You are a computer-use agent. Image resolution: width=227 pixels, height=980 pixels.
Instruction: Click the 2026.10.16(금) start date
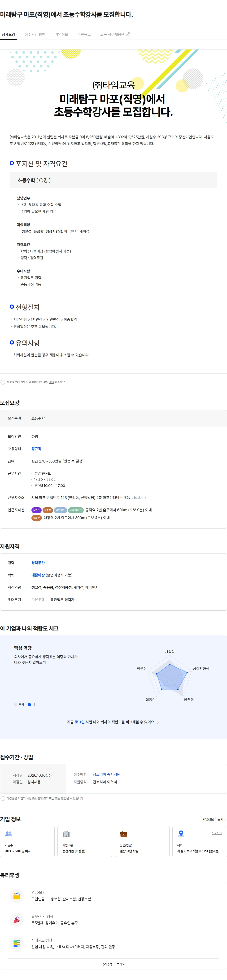point(39,775)
